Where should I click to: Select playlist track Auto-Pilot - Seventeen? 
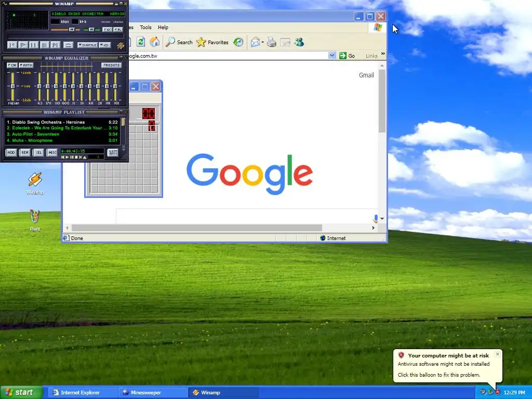coord(62,134)
